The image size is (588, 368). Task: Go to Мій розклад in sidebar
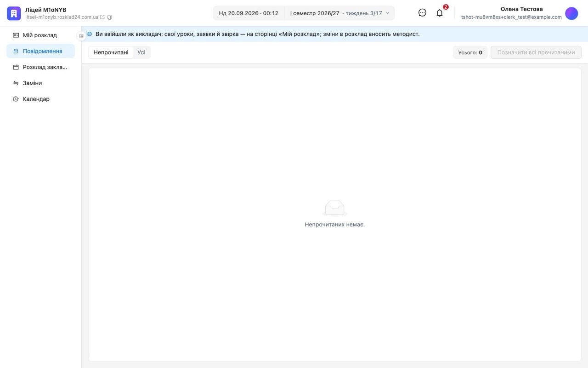[x=40, y=35]
